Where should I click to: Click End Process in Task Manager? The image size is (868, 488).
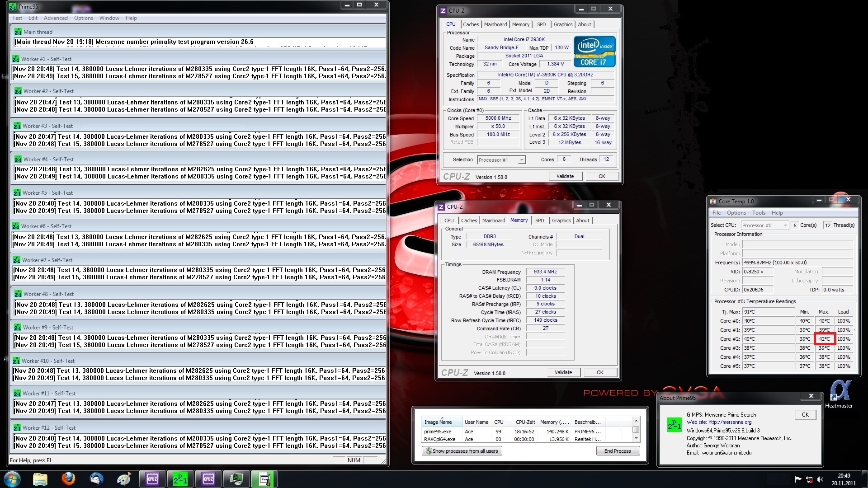coord(618,451)
